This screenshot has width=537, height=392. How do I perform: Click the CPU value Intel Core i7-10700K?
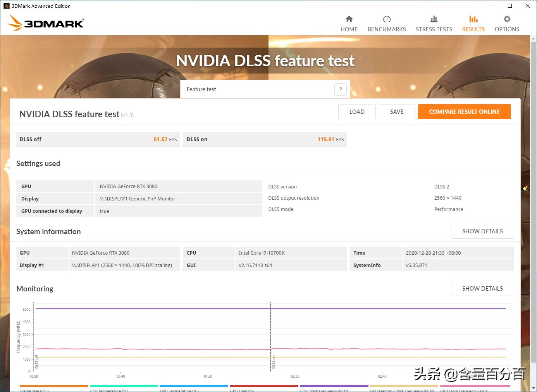[262, 253]
